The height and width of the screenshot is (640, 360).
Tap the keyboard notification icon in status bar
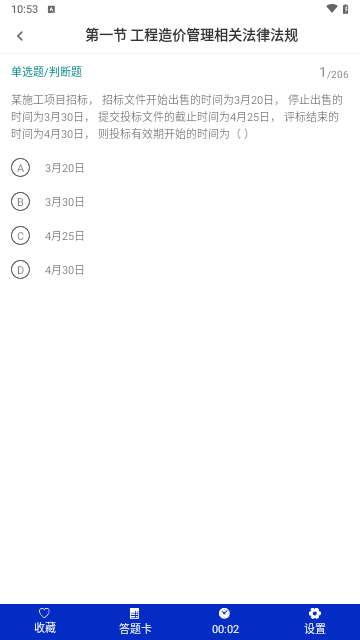click(51, 9)
